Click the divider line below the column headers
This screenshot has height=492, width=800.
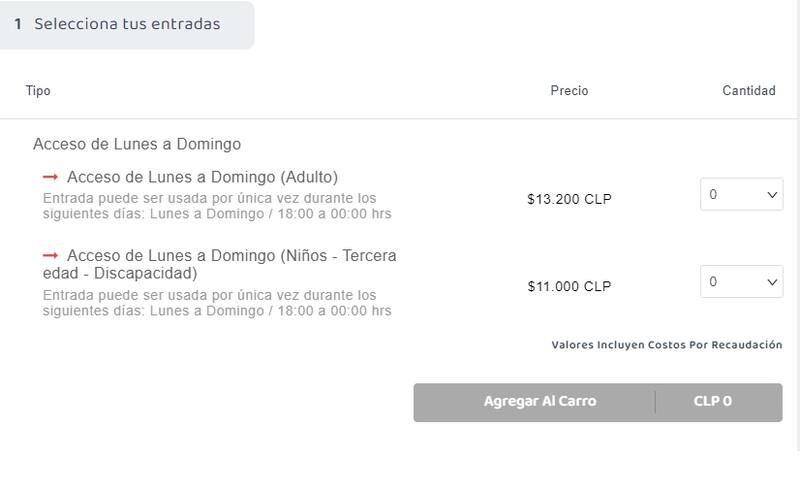[x=400, y=119]
